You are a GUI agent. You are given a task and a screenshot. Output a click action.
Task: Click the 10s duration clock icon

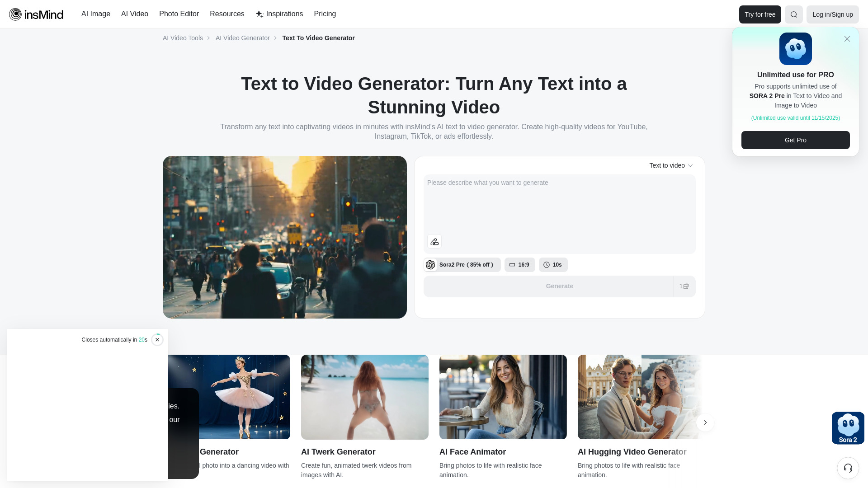tap(546, 265)
